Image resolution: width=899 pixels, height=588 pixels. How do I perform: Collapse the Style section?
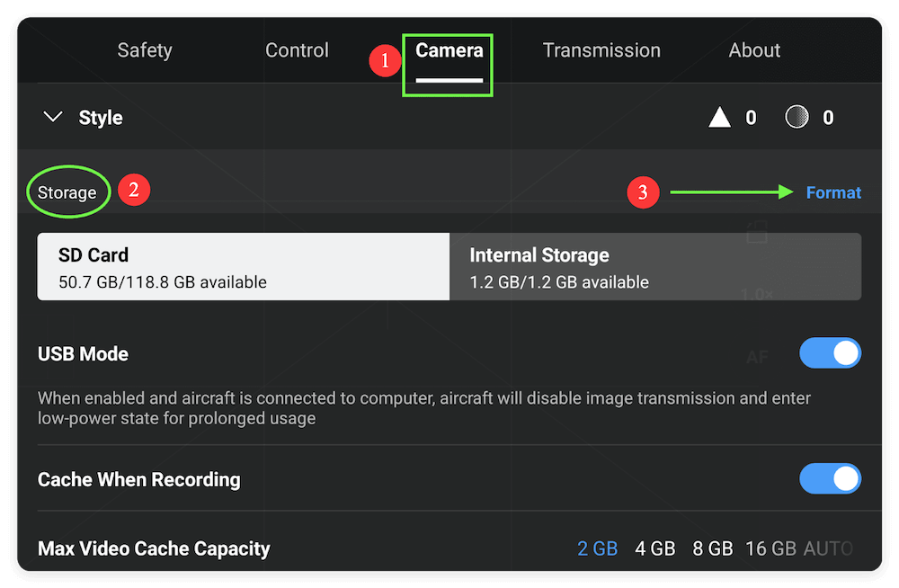tap(52, 117)
